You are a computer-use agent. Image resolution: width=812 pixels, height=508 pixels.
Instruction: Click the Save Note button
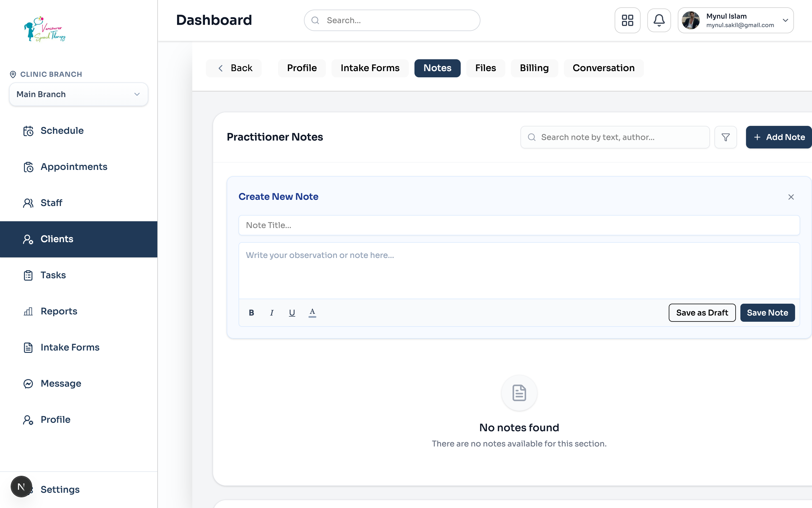767,313
